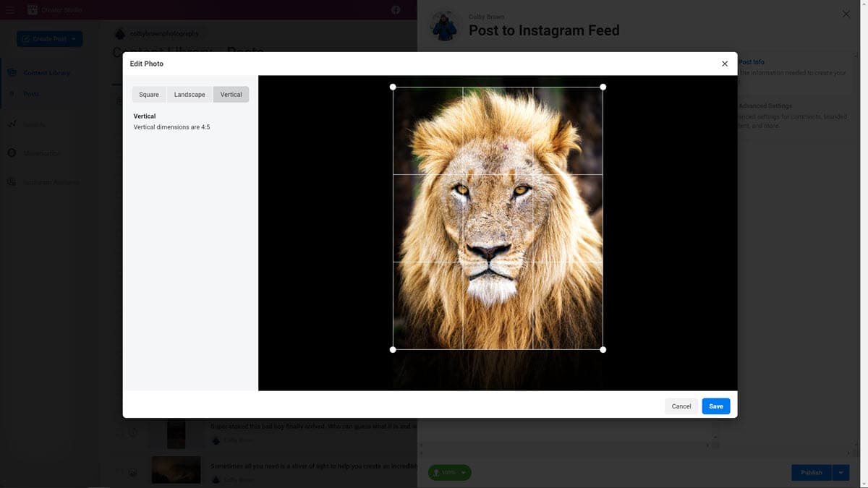The height and width of the screenshot is (488, 868).
Task: Open the hamburger menu in Creator Studio
Action: pyautogui.click(x=10, y=10)
